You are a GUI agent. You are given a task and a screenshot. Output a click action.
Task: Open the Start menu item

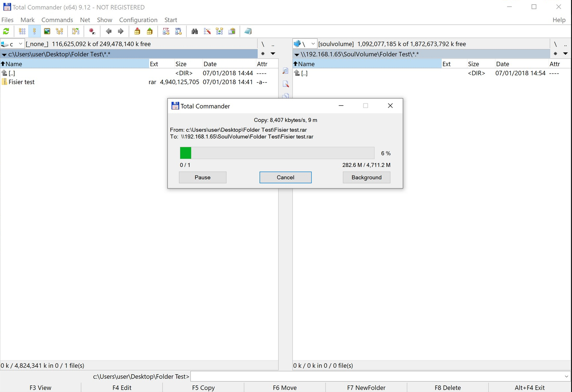click(171, 20)
